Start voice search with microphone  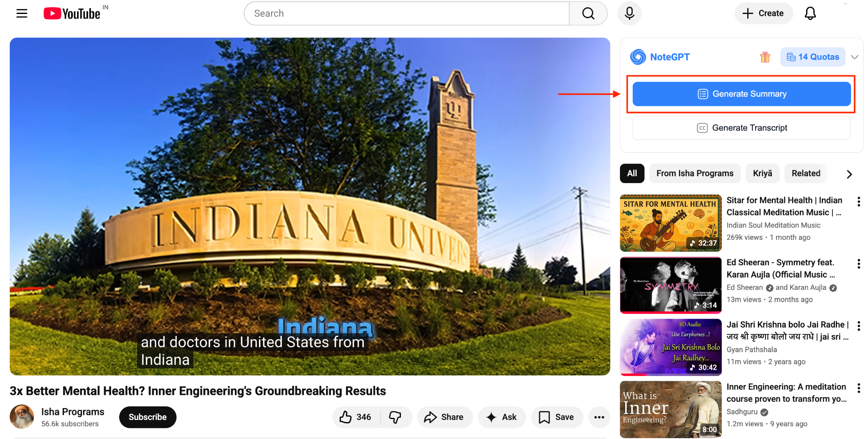coord(629,14)
